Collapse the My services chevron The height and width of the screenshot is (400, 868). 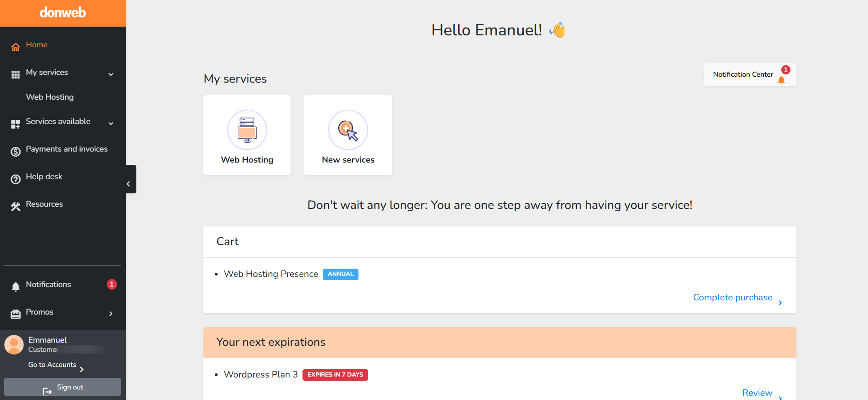[x=111, y=74]
